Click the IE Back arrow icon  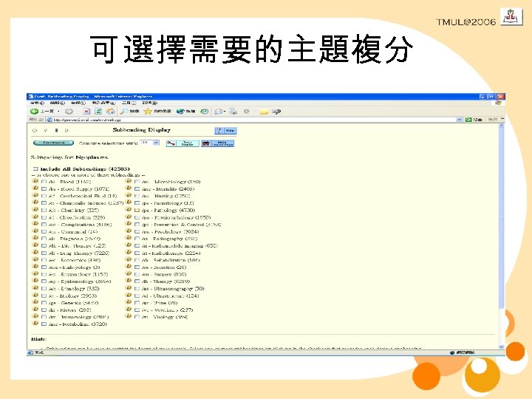(34, 112)
